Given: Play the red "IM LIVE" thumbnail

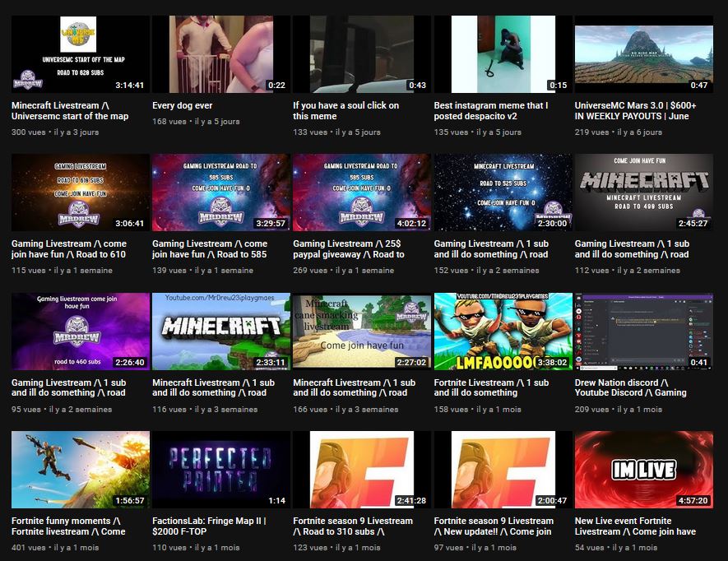Looking at the screenshot, I should click(x=643, y=470).
